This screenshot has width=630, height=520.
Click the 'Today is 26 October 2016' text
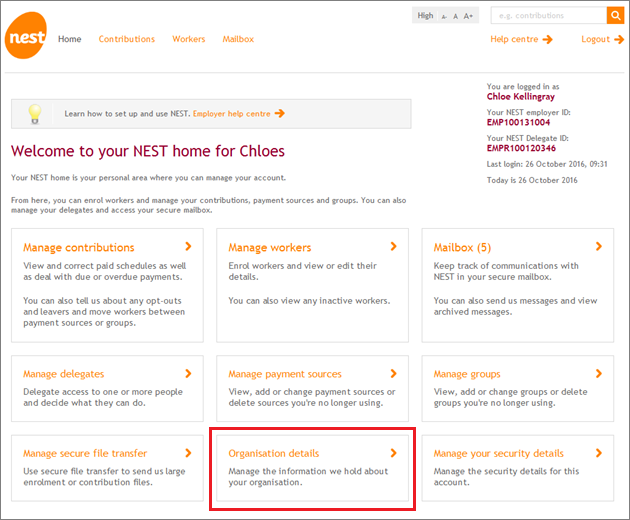coord(532,180)
